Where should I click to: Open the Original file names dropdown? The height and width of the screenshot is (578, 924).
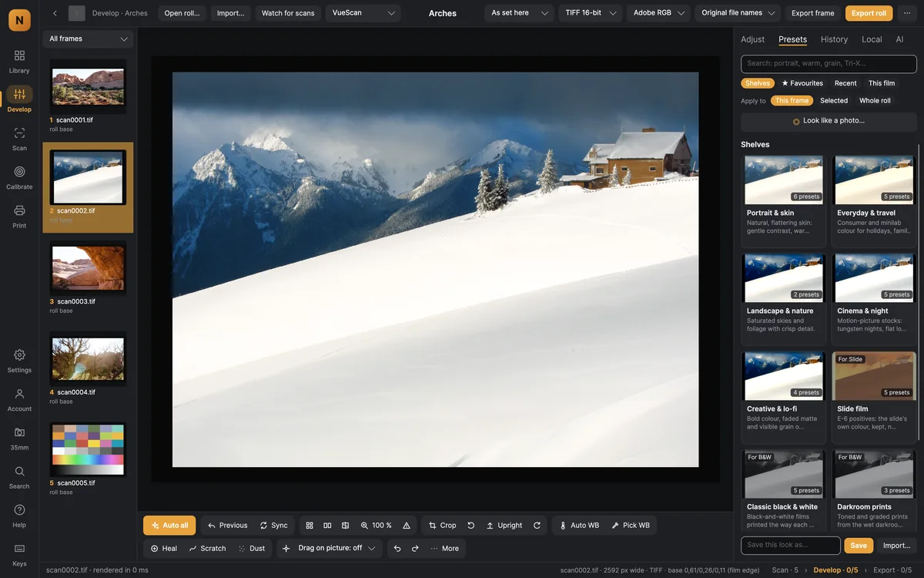[738, 13]
